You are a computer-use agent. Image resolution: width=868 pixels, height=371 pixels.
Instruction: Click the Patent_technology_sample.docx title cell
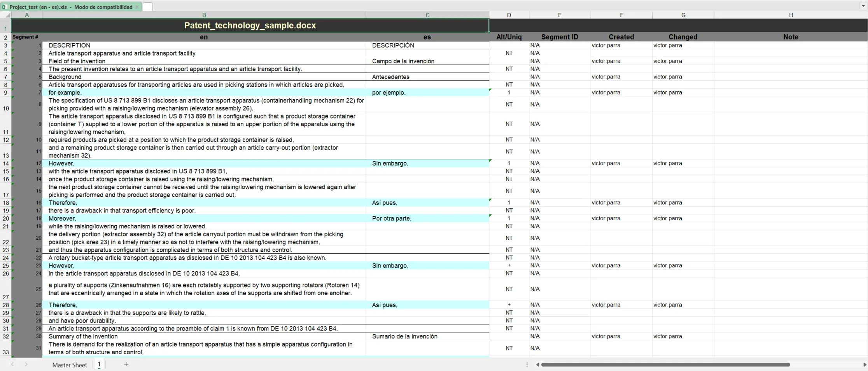(250, 25)
